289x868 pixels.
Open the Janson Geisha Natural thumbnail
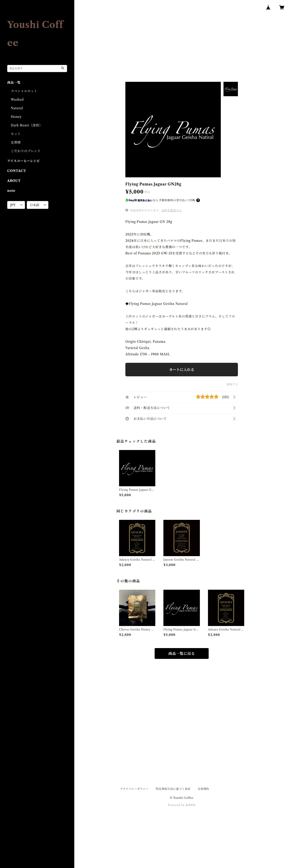(x=182, y=538)
